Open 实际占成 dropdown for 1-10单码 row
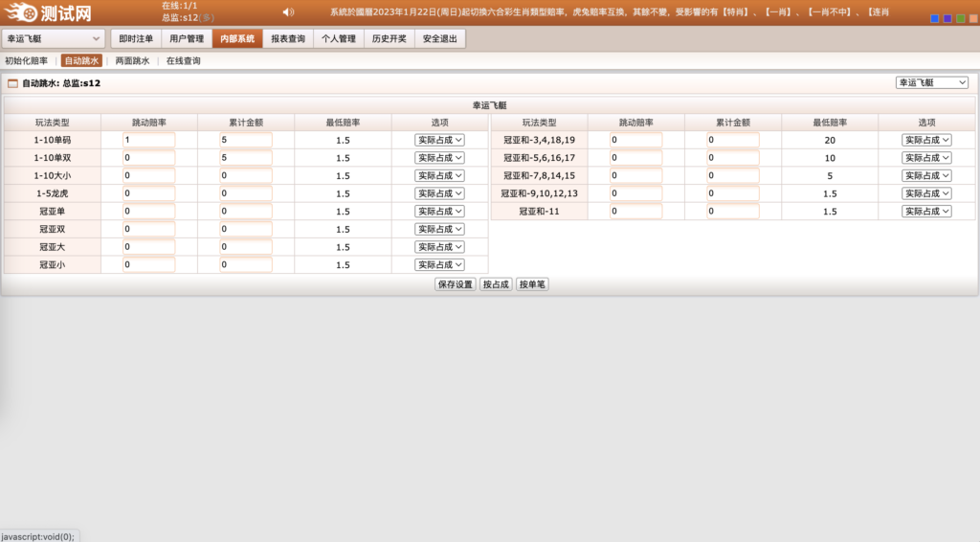Image resolution: width=980 pixels, height=542 pixels. coord(439,140)
